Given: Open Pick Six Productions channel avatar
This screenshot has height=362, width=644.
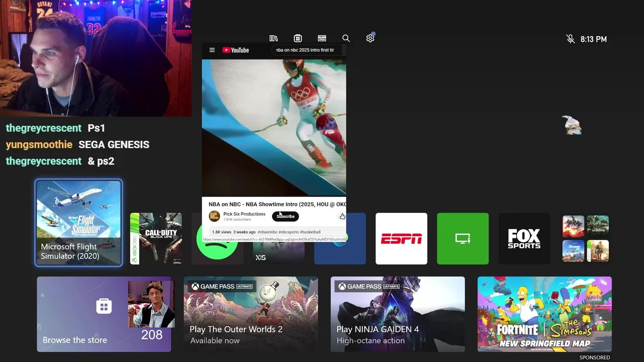Looking at the screenshot, I should 214,216.
